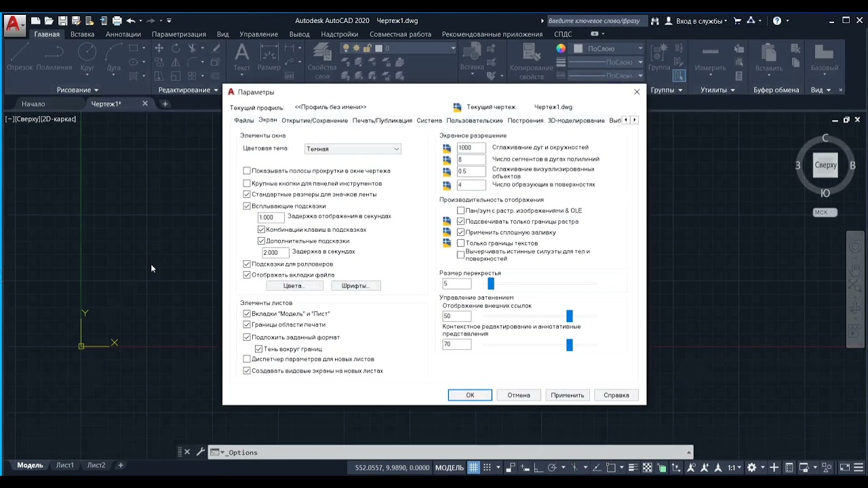Select the Размер dimension tool

click(x=269, y=57)
